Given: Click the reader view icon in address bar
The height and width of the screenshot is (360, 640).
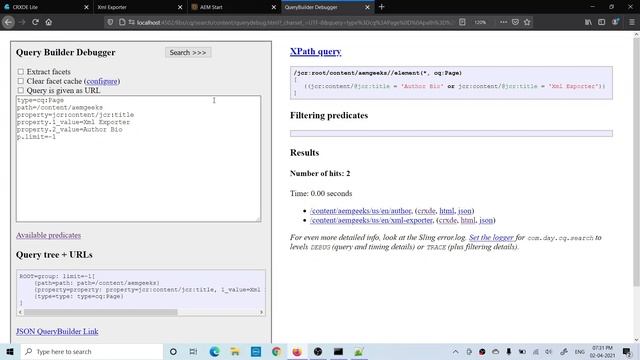Looking at the screenshot, I should (462, 22).
